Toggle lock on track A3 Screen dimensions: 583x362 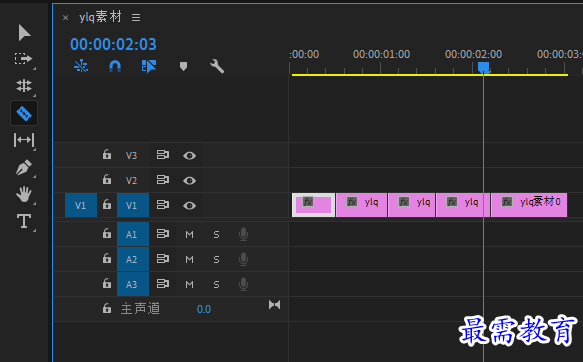(x=107, y=283)
